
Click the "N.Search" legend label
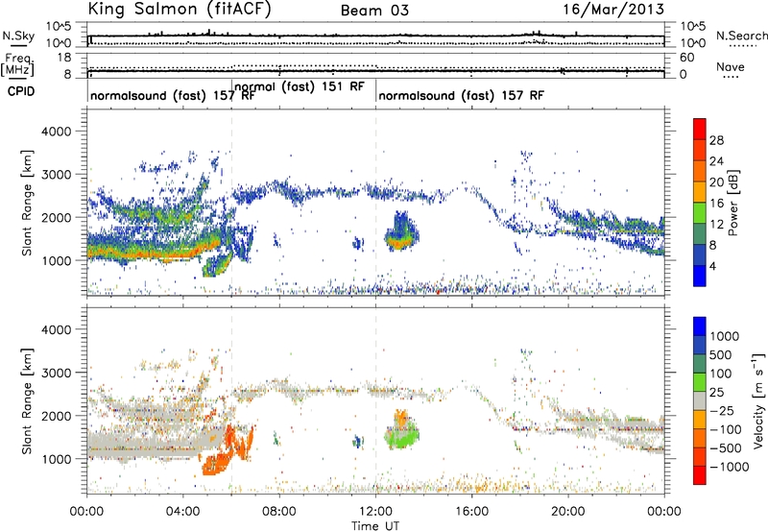point(742,36)
